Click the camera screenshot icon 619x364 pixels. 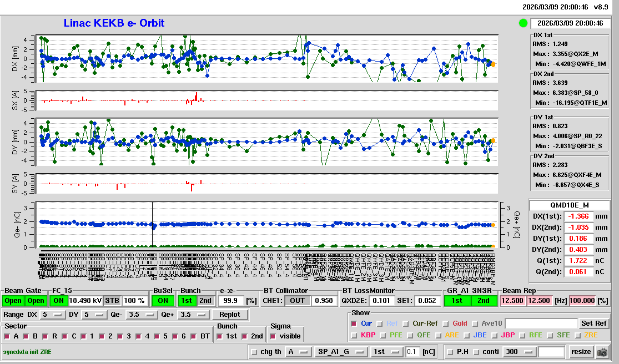(x=602, y=352)
